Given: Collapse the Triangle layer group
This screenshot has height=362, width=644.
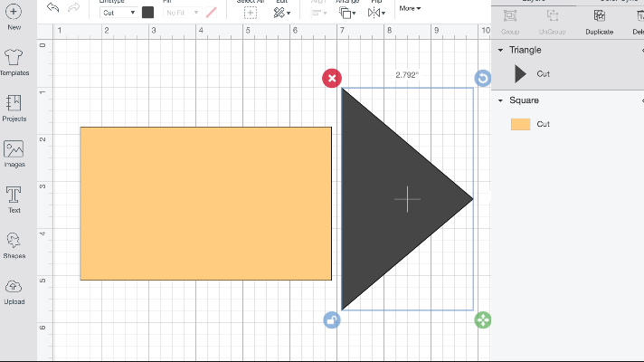Looking at the screenshot, I should (500, 50).
